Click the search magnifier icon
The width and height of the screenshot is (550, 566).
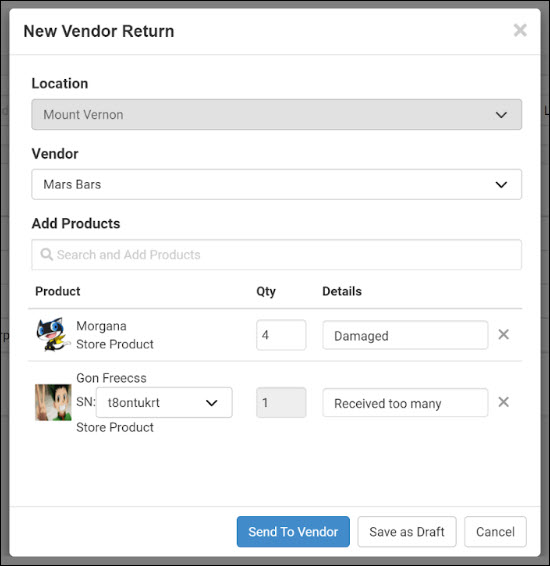point(47,254)
